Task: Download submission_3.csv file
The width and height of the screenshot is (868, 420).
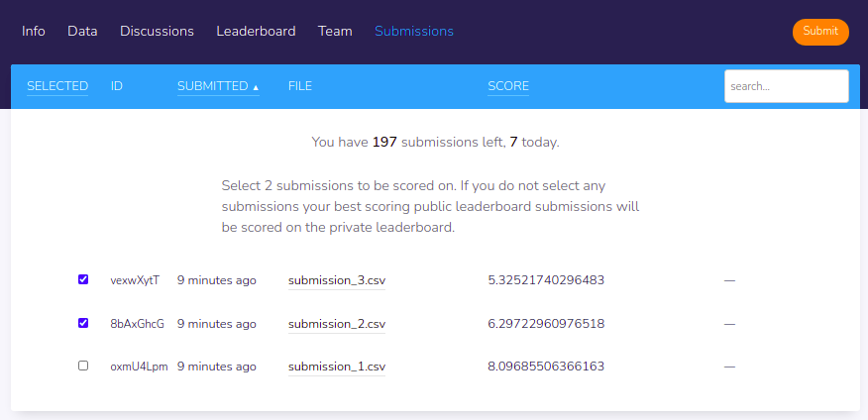Action: (336, 280)
